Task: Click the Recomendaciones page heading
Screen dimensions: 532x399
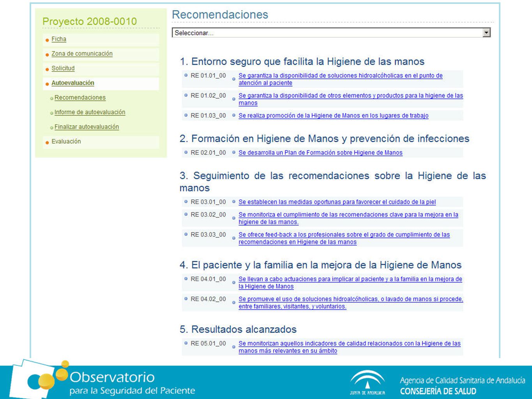Action: click(x=220, y=15)
